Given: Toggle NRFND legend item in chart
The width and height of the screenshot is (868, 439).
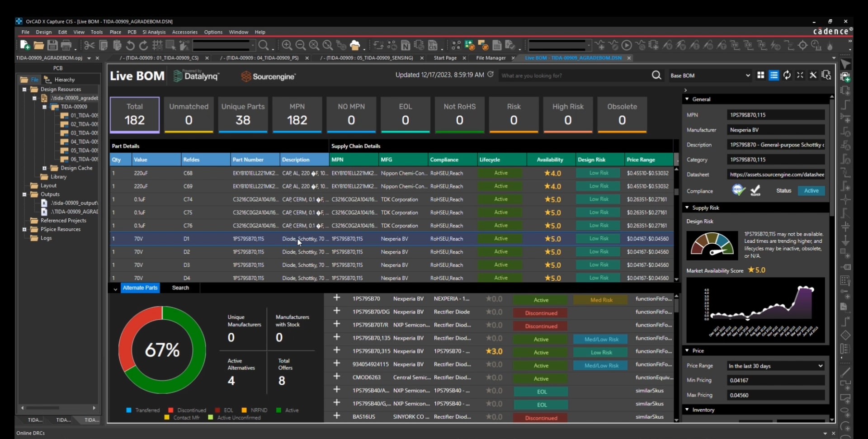Looking at the screenshot, I should [255, 410].
